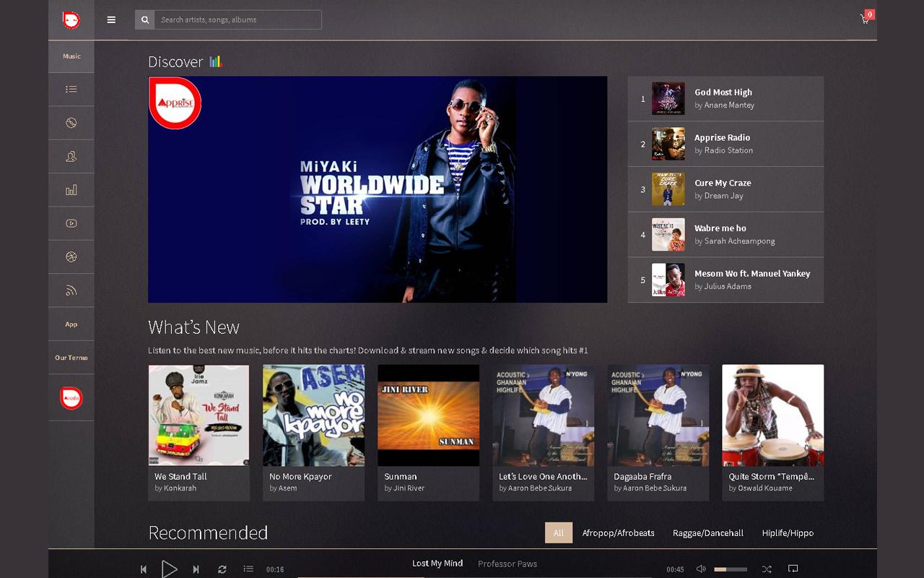This screenshot has height=578, width=924.
Task: Open Let's Love One Another cover
Action: coord(543,415)
